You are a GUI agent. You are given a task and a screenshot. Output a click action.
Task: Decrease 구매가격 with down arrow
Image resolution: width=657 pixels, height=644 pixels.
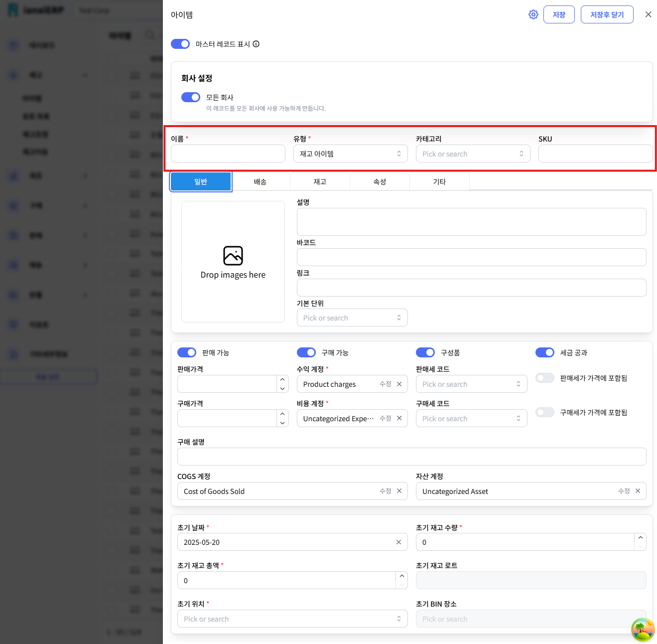coord(282,423)
